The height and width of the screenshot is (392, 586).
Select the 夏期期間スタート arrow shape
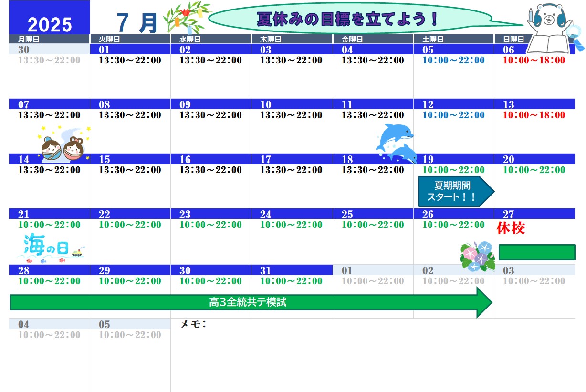[x=456, y=191]
